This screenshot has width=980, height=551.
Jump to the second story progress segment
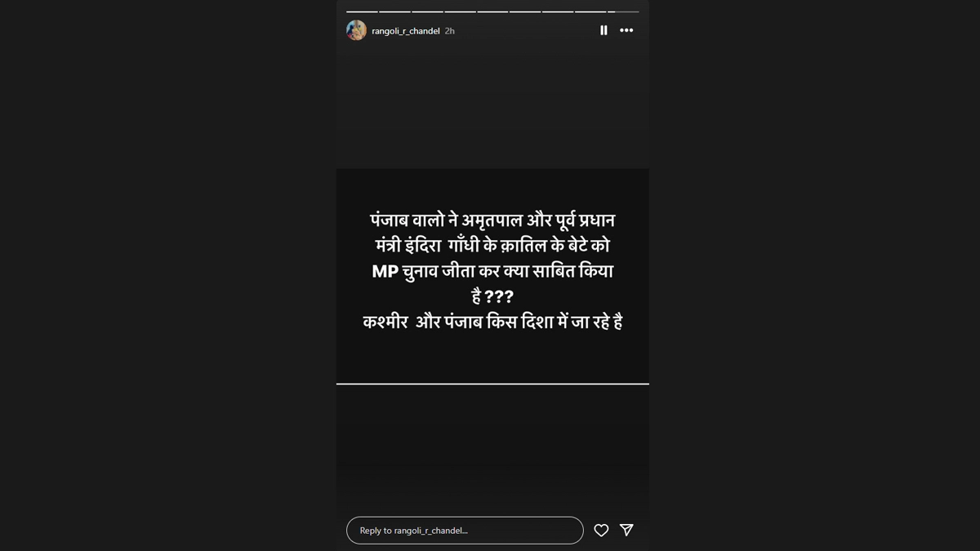click(394, 11)
